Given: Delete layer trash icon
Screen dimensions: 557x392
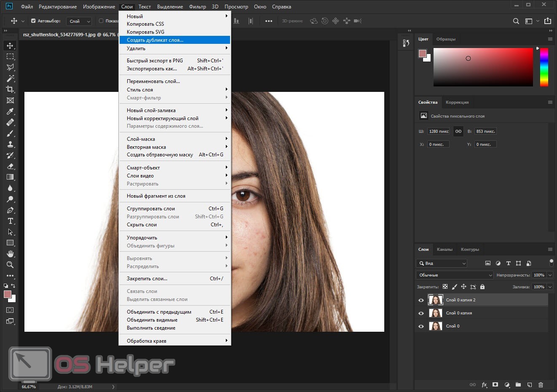Looking at the screenshot, I should coord(541,385).
